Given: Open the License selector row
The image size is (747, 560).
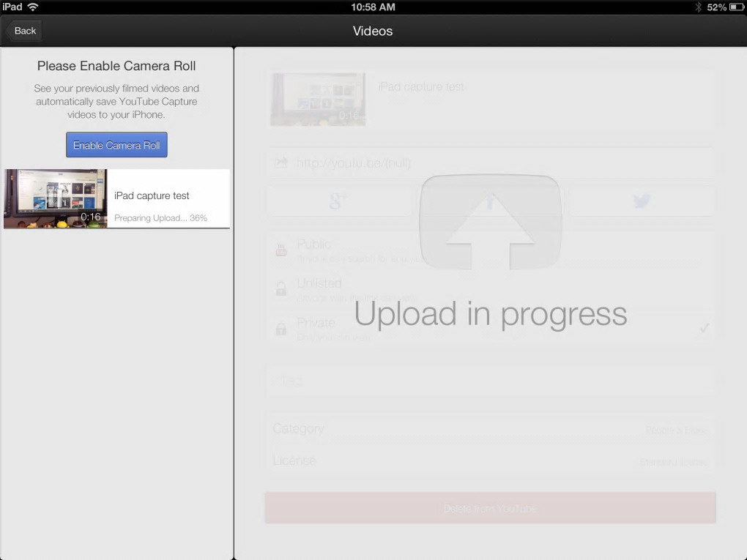Looking at the screenshot, I should click(490, 461).
